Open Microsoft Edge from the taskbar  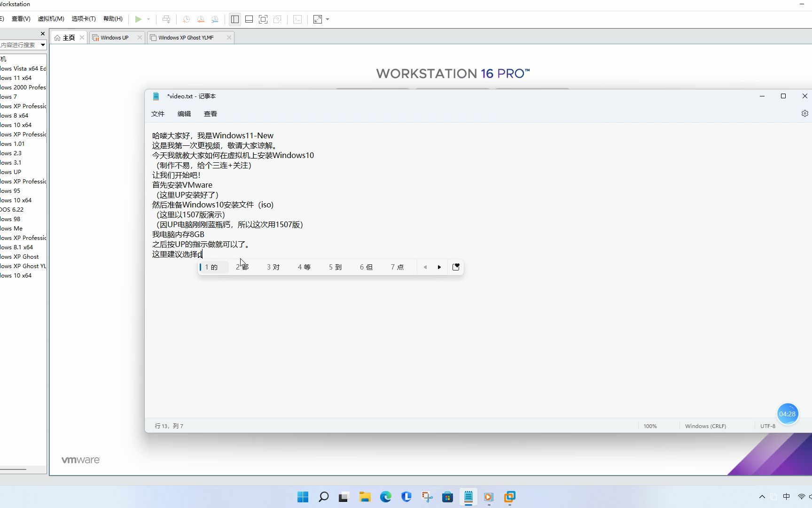[x=385, y=497]
